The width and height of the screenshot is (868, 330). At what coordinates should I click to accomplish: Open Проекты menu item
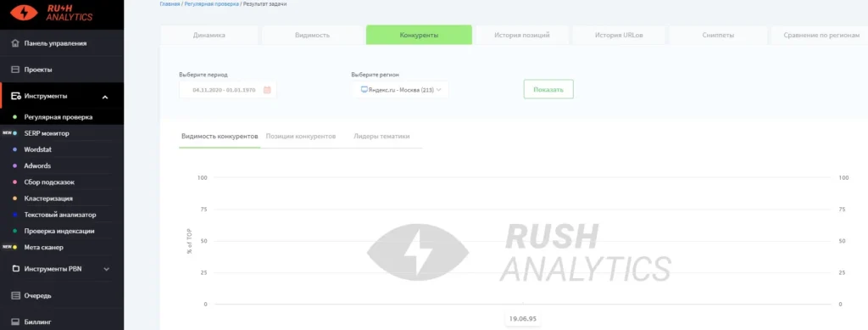point(38,70)
